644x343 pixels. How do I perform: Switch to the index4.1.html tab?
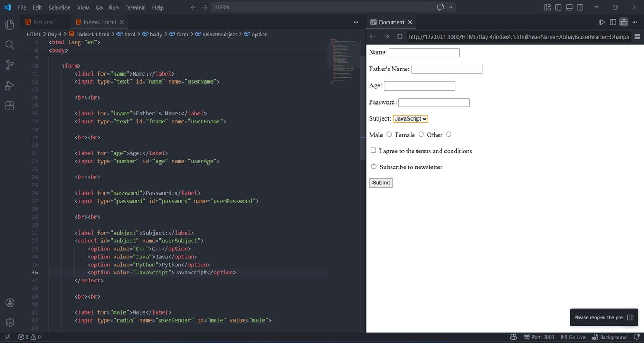coord(99,22)
